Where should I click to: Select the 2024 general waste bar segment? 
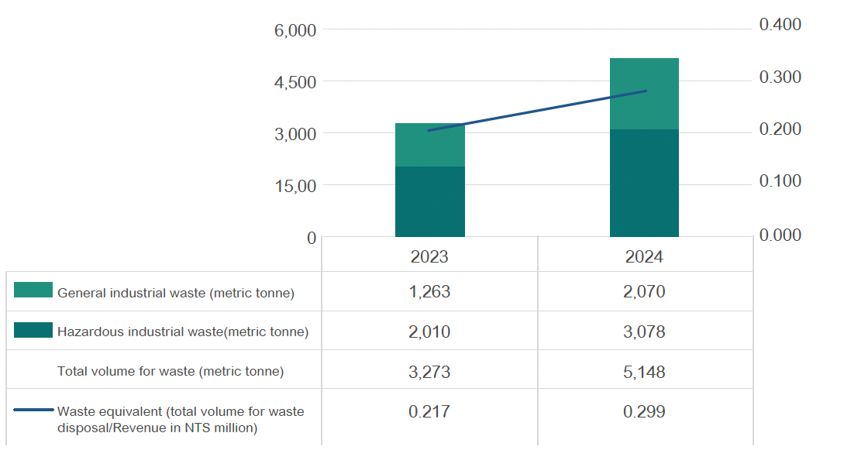click(644, 94)
